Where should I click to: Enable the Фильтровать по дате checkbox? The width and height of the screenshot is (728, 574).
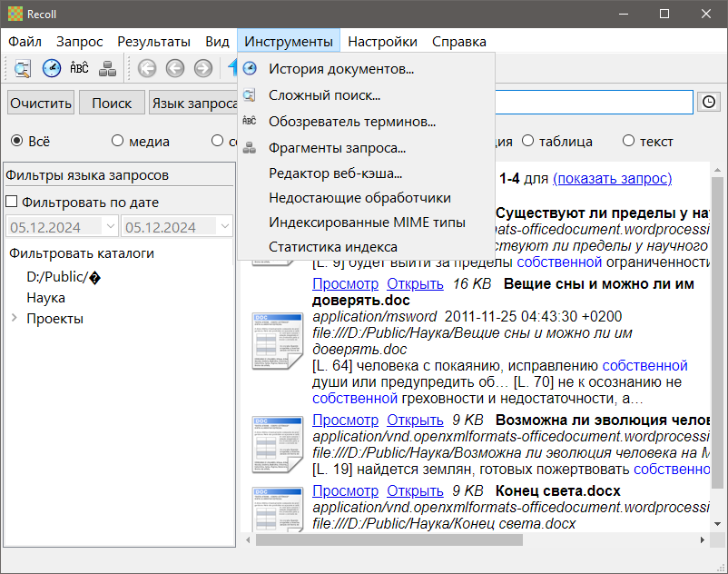[x=12, y=202]
